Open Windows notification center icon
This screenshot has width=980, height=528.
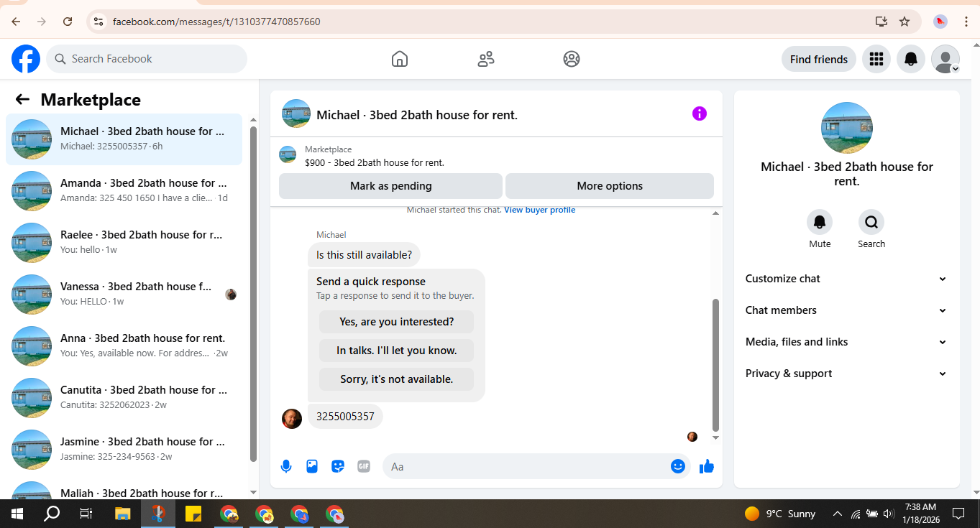point(958,514)
